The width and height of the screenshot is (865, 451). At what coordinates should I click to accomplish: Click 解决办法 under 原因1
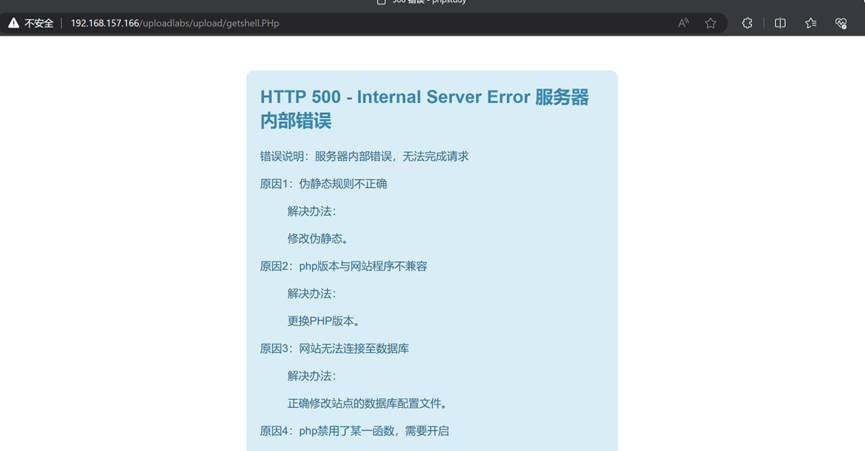coord(312,211)
